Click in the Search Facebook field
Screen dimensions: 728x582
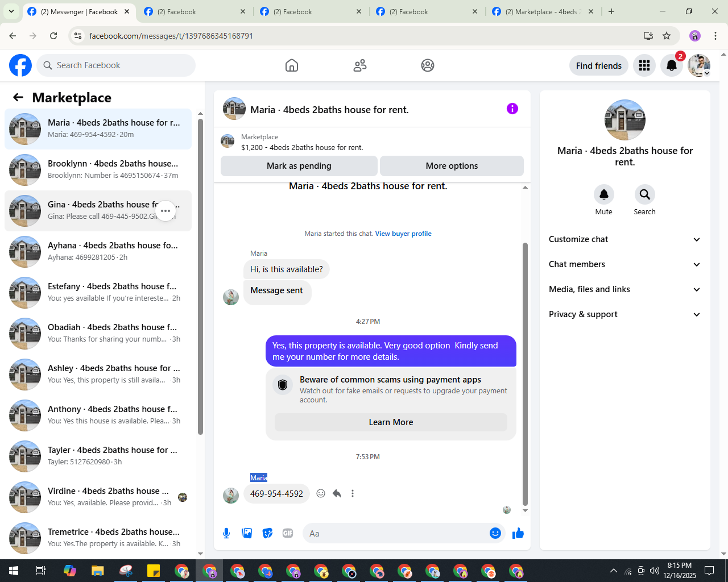116,65
